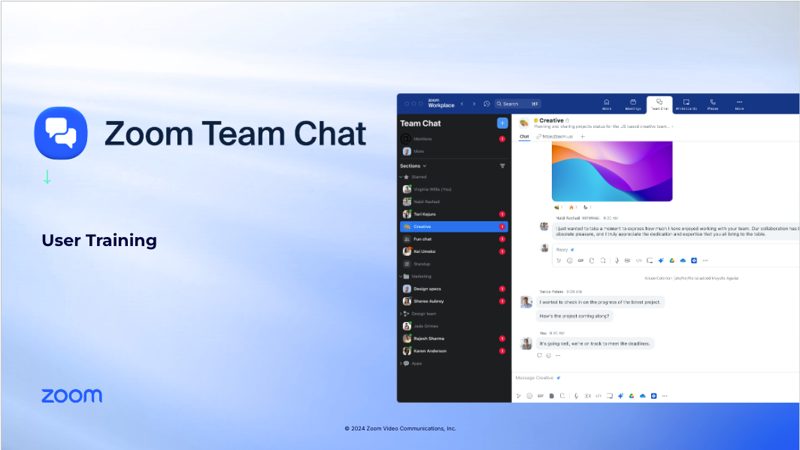Screen dimensions: 800x450
Task: Expand the Apps section
Action: (401, 363)
